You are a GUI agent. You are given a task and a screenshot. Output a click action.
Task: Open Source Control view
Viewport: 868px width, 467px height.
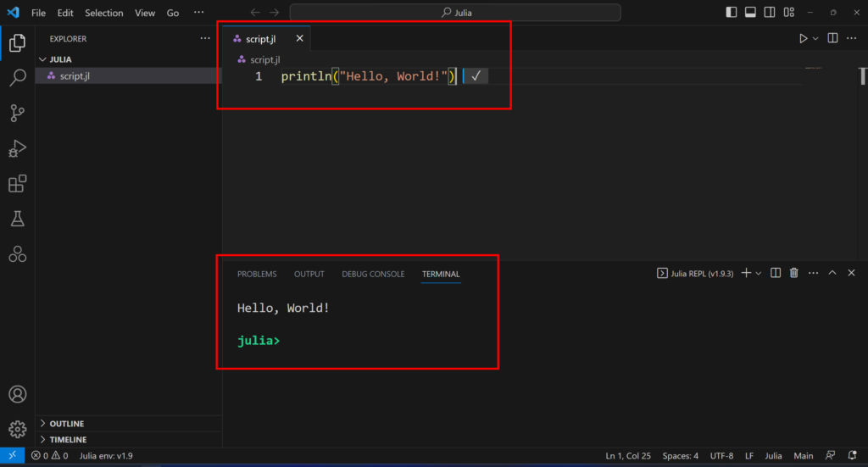click(17, 114)
